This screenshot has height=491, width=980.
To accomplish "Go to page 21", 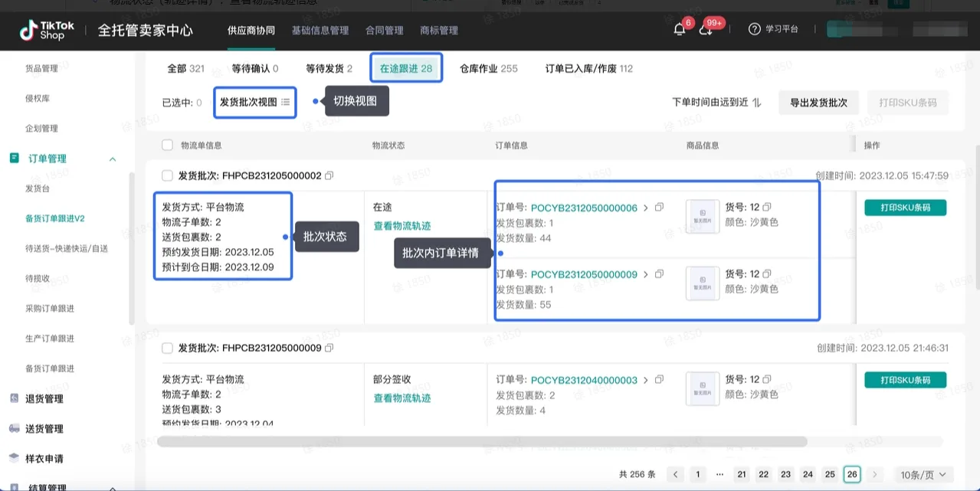I will click(741, 474).
